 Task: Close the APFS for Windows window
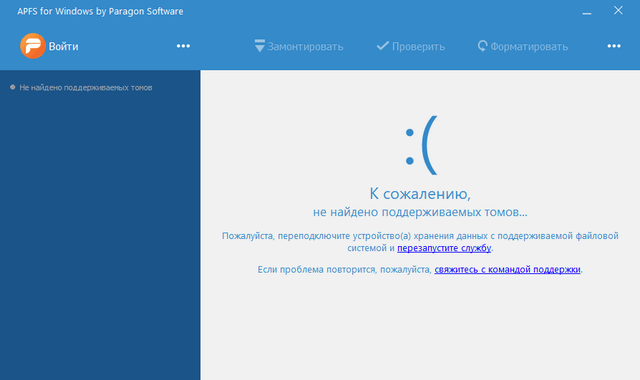pos(618,10)
